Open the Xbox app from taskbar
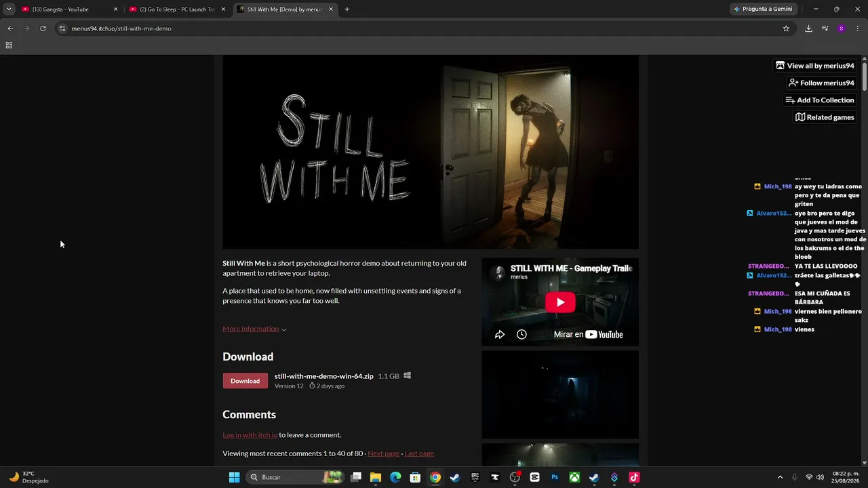868x488 pixels. (x=574, y=477)
